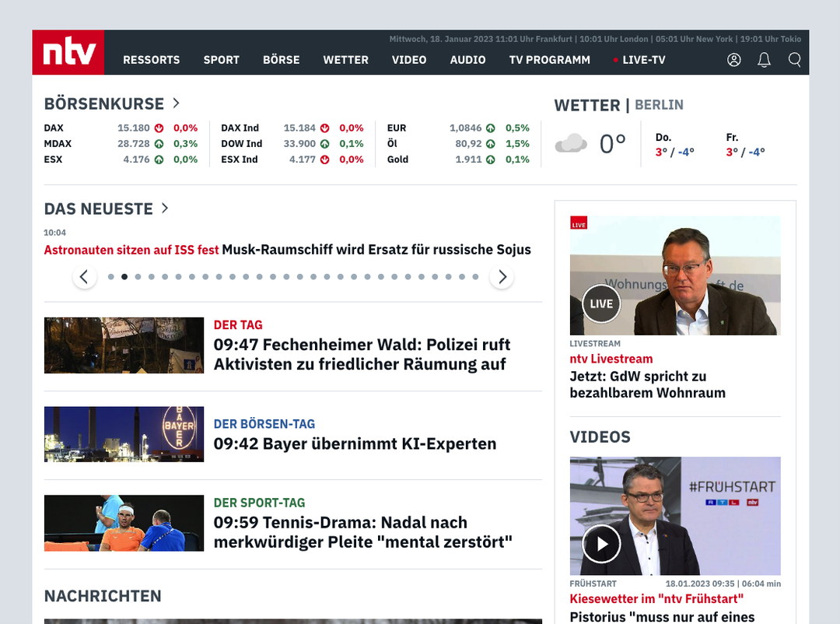840x624 pixels.
Task: Click the red arrow next to ESX Ind 4.177
Action: click(x=324, y=160)
